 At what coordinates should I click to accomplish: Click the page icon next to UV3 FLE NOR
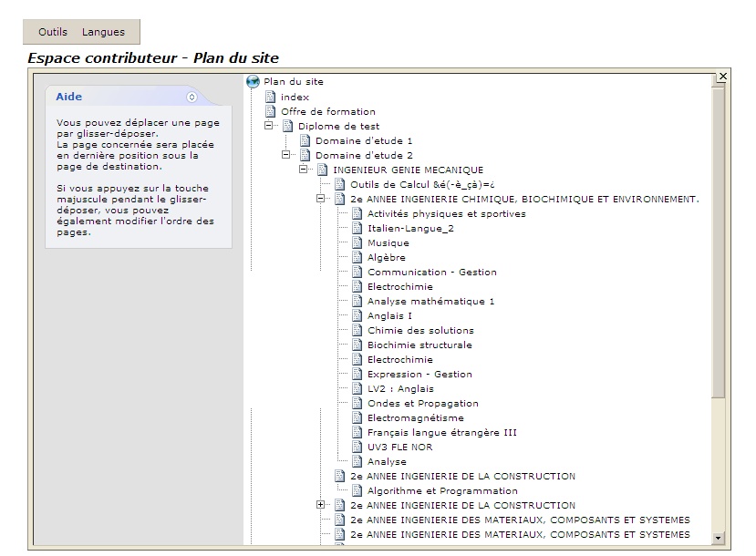[x=357, y=447]
